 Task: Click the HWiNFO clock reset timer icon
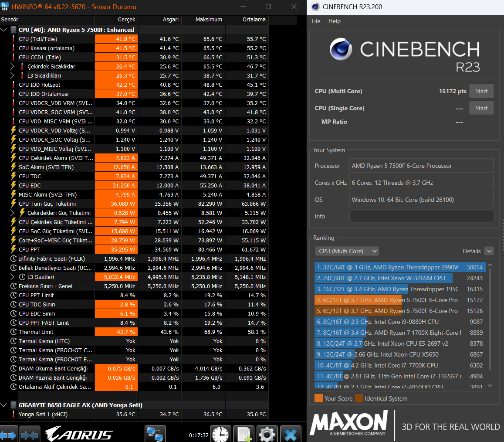(x=221, y=435)
